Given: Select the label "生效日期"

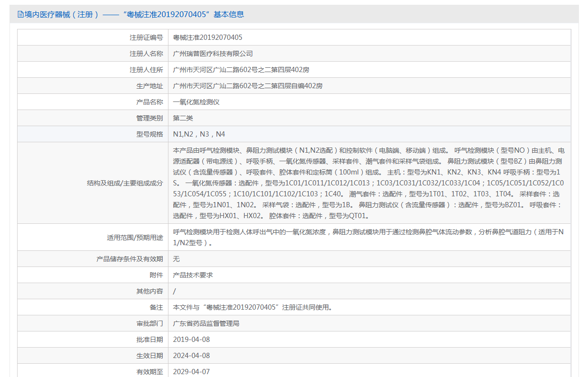Looking at the screenshot, I should pyautogui.click(x=149, y=356).
